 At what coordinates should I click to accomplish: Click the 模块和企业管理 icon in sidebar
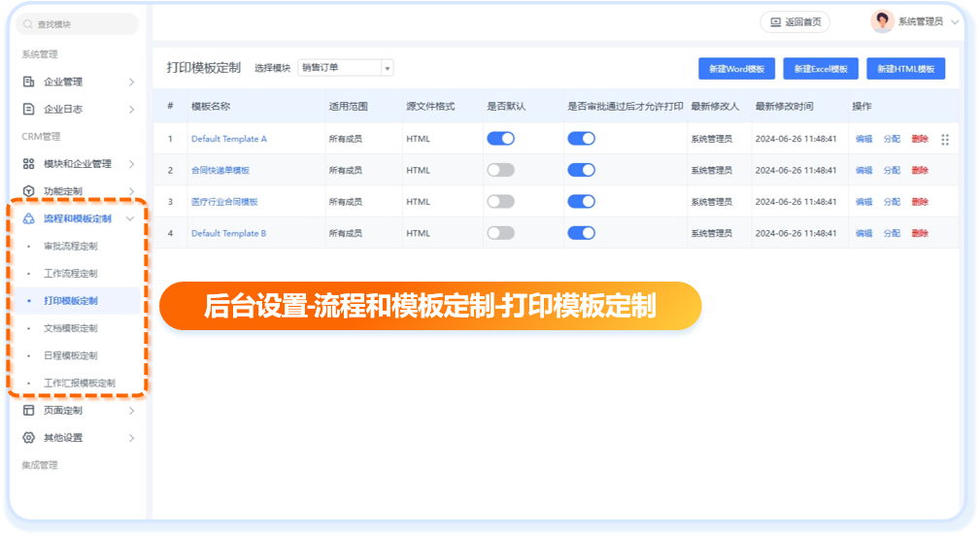[29, 163]
